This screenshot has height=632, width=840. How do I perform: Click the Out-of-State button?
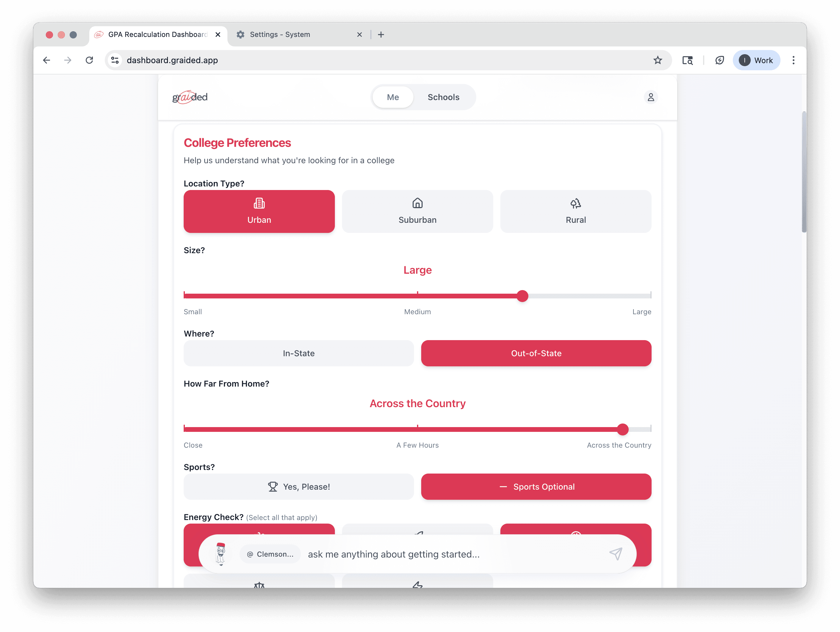[x=536, y=353]
